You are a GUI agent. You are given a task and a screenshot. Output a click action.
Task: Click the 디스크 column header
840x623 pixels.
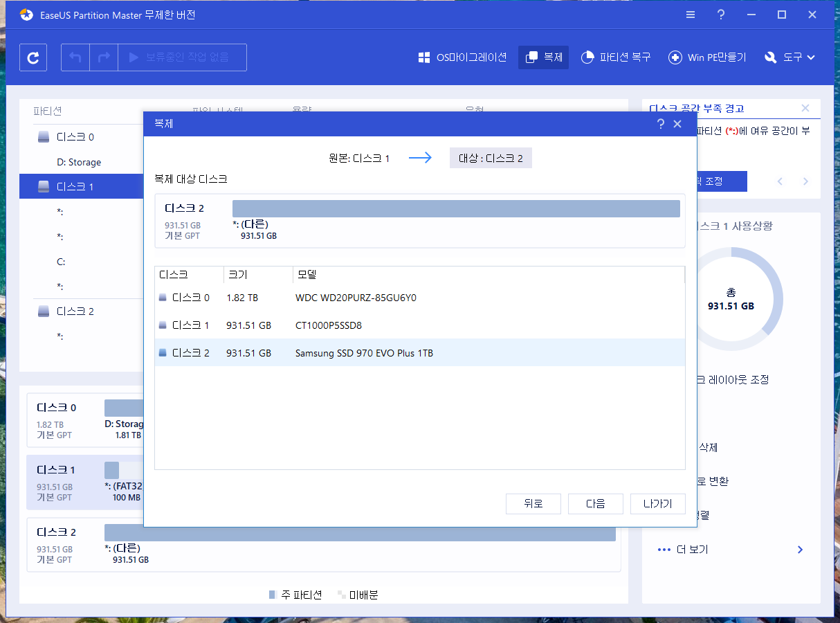(x=189, y=275)
